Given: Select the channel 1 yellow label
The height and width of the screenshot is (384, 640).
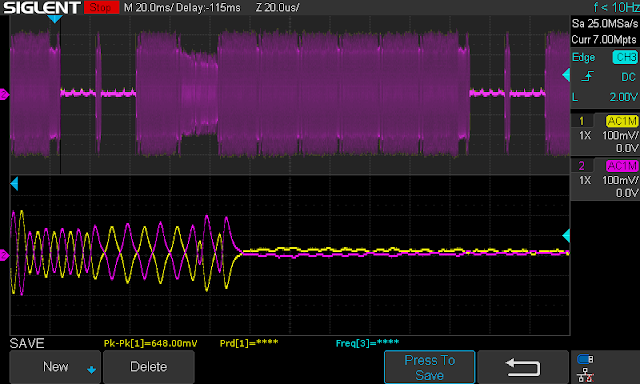Looking at the screenshot, I should pos(581,121).
